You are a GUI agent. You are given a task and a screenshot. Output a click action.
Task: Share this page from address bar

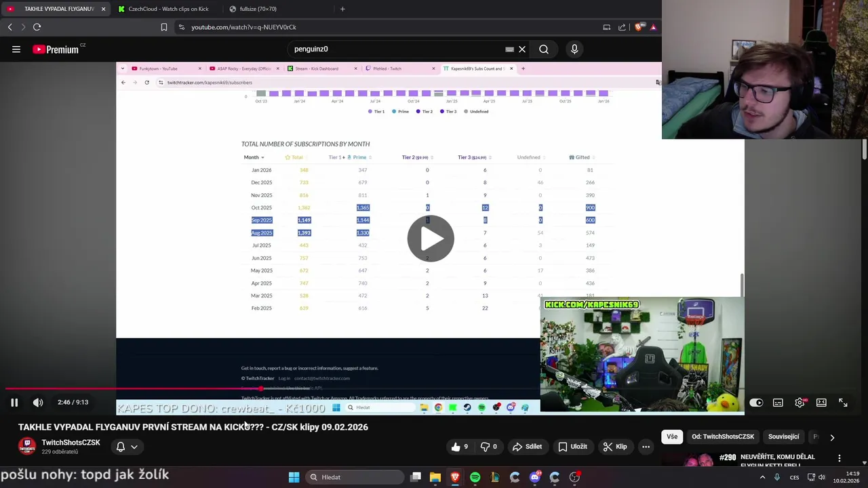pyautogui.click(x=622, y=27)
